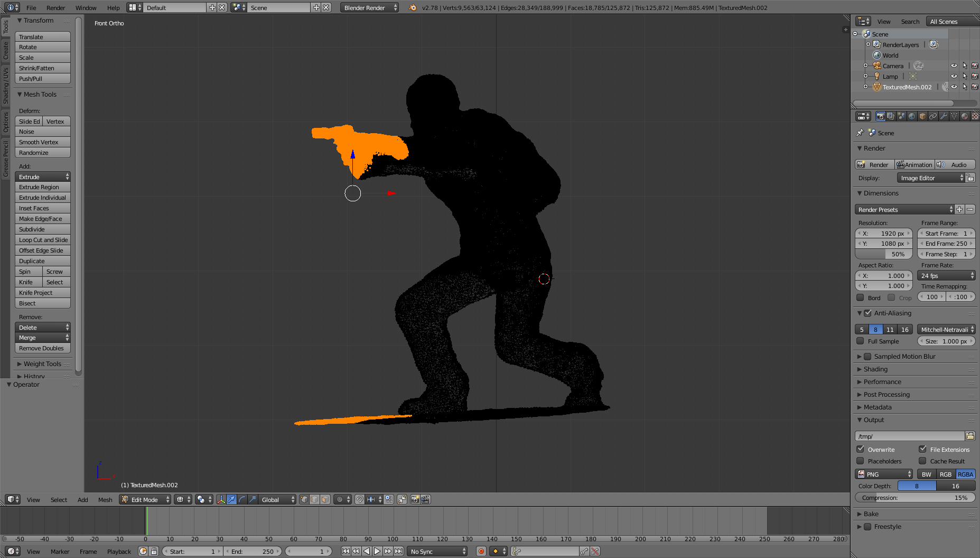Open the Mesh menu in viewport header
This screenshot has height=558, width=980.
click(105, 499)
